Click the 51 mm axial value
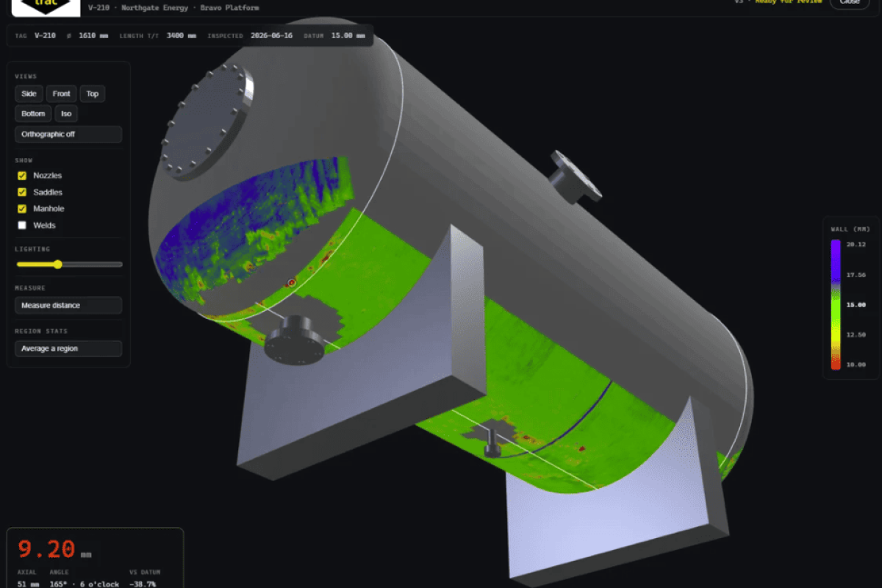The image size is (882, 588). tap(27, 584)
